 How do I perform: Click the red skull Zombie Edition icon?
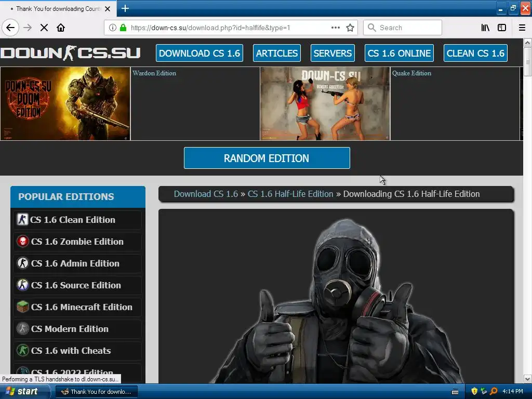coord(23,242)
